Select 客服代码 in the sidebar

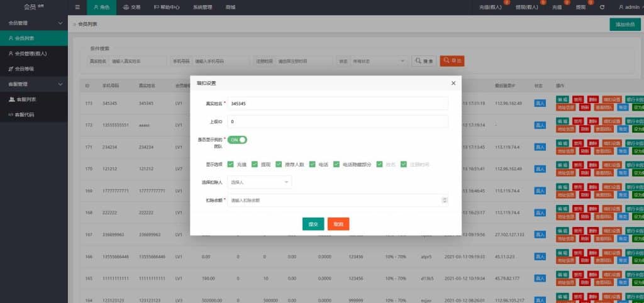coord(34,114)
